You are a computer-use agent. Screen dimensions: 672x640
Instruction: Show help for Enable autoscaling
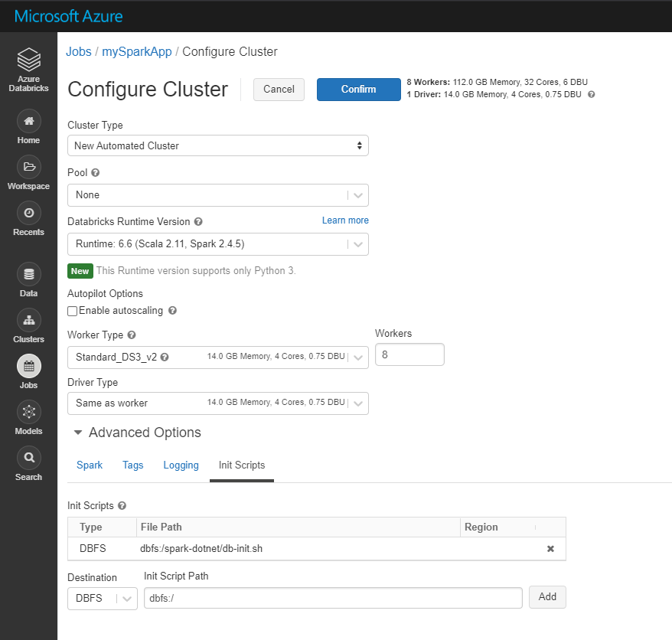click(172, 310)
